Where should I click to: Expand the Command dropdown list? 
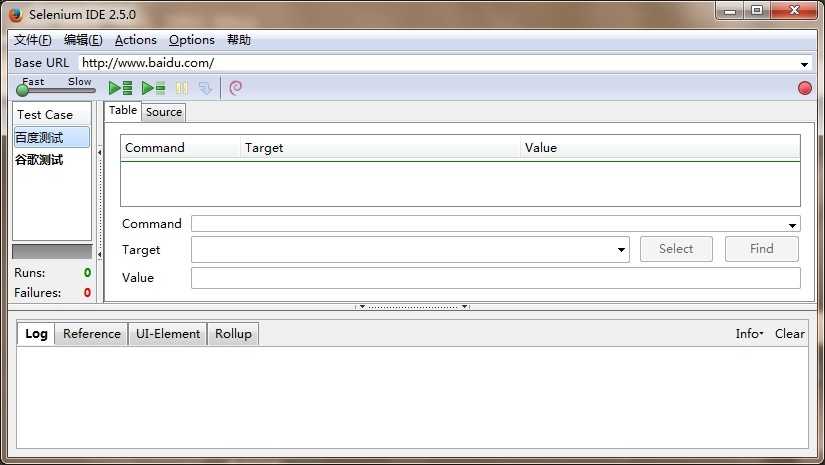(x=792, y=225)
